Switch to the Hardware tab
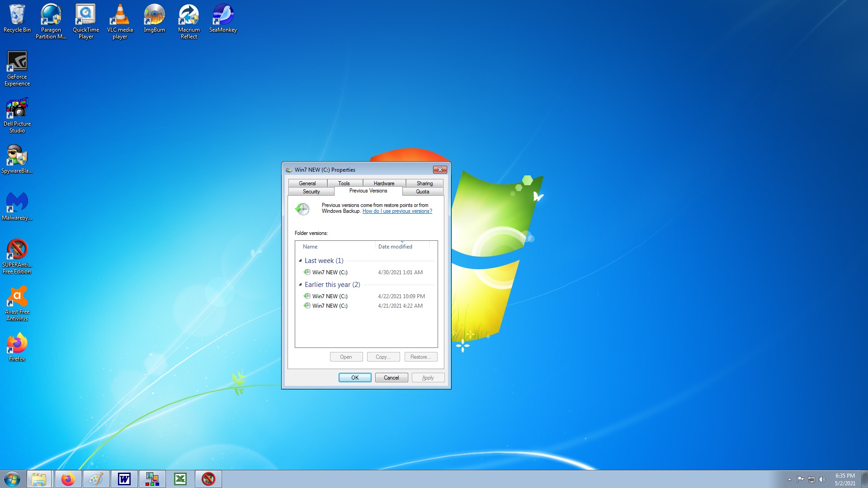The height and width of the screenshot is (488, 868). (x=384, y=183)
